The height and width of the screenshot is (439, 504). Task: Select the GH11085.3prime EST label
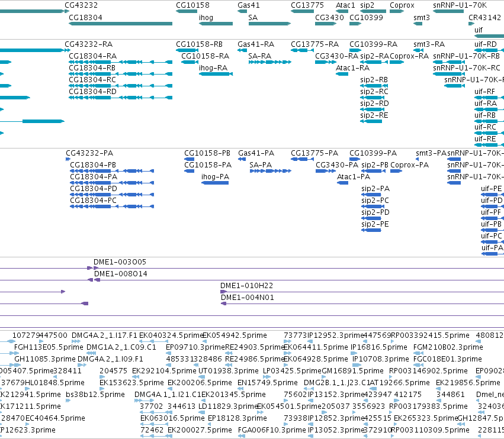point(45,359)
